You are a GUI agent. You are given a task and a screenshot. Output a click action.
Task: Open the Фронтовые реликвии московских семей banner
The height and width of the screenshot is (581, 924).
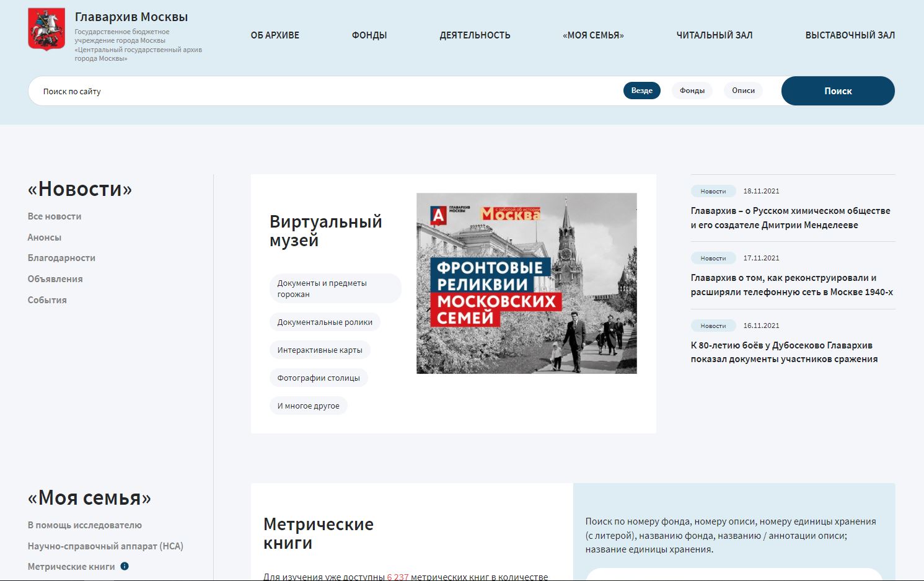coord(527,283)
